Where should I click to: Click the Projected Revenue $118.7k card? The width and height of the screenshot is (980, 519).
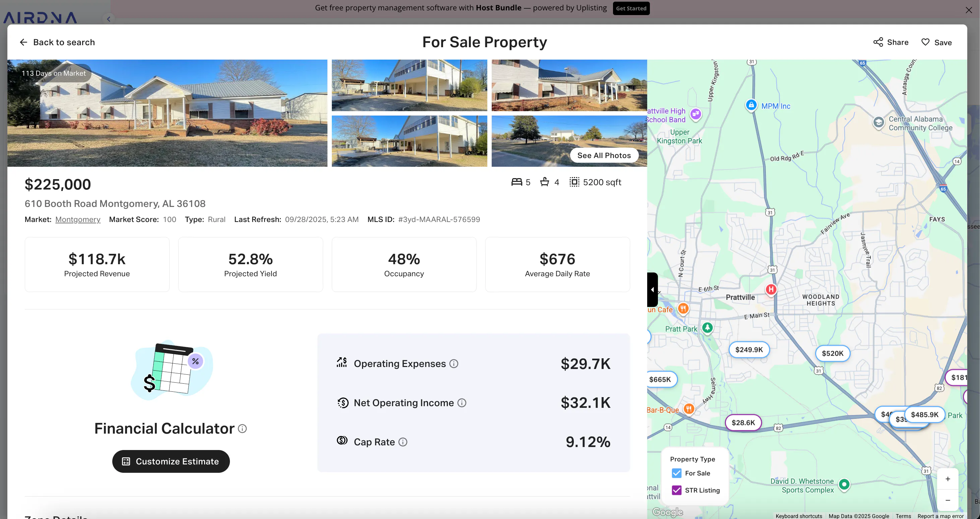tap(97, 265)
